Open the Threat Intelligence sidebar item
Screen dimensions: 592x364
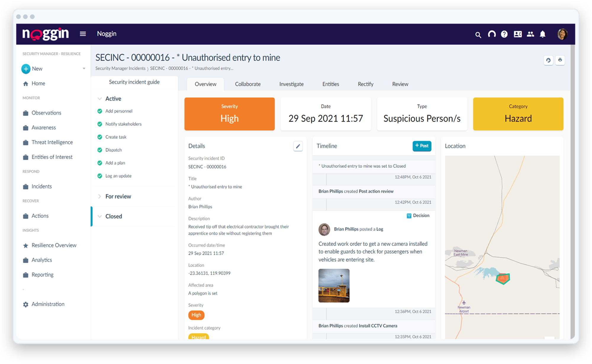tap(52, 142)
